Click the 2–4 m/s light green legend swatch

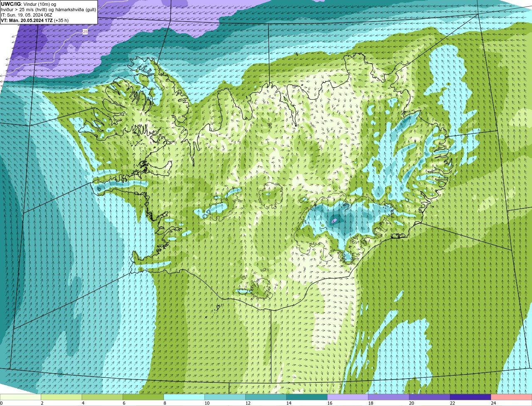(61, 397)
